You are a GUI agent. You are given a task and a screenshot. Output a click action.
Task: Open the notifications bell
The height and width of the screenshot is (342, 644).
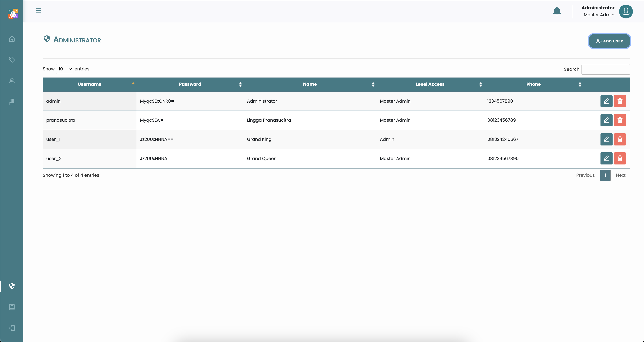pyautogui.click(x=557, y=11)
